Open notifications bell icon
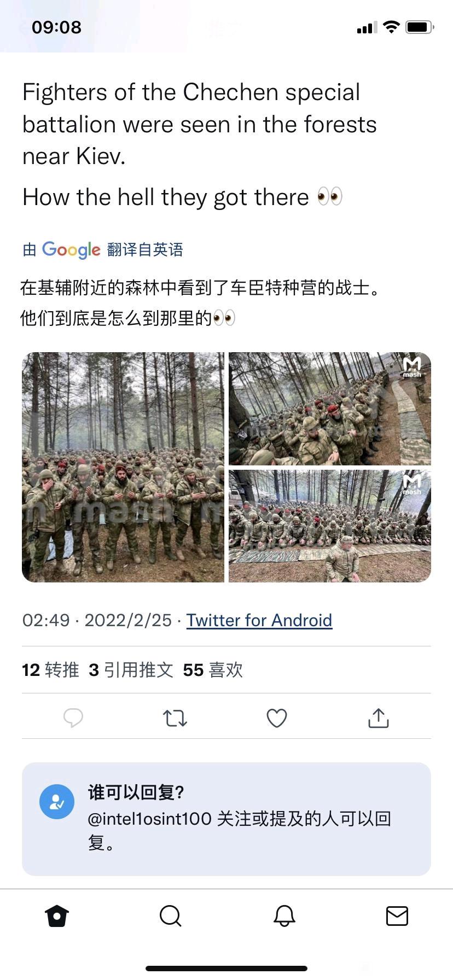The height and width of the screenshot is (980, 453). click(x=284, y=915)
